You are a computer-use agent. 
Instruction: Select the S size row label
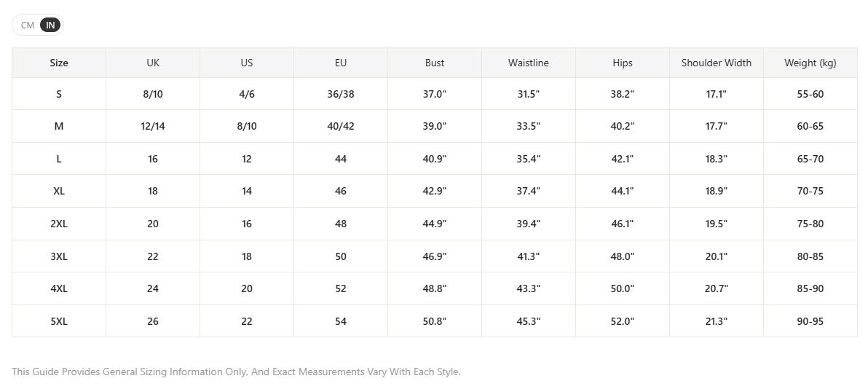tap(59, 94)
